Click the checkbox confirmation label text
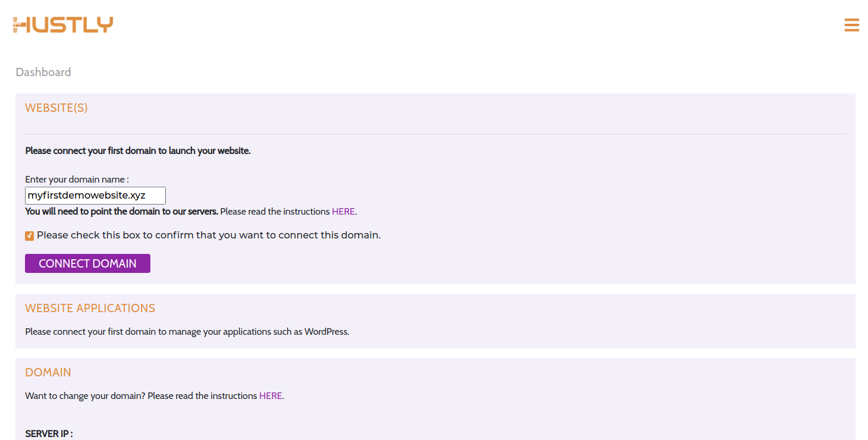868x440 pixels. coord(209,235)
